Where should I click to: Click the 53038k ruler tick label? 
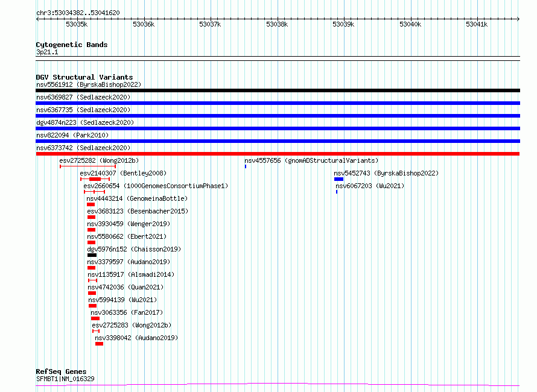[x=277, y=24]
